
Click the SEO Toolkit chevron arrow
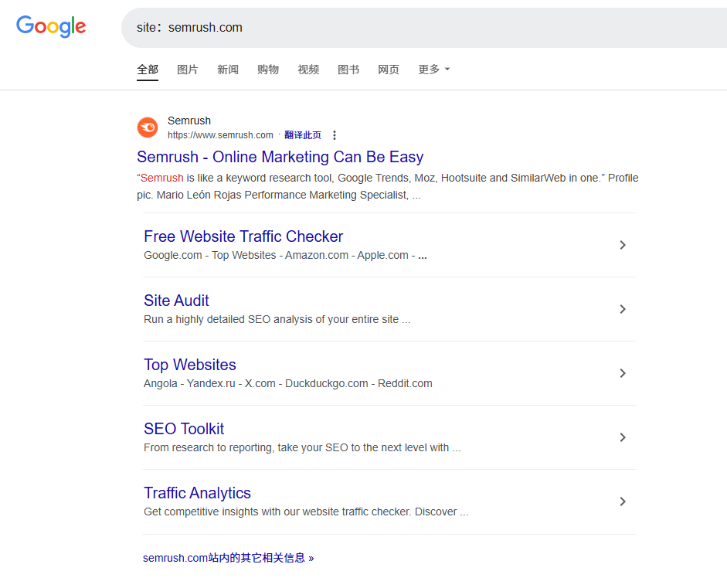tap(623, 437)
